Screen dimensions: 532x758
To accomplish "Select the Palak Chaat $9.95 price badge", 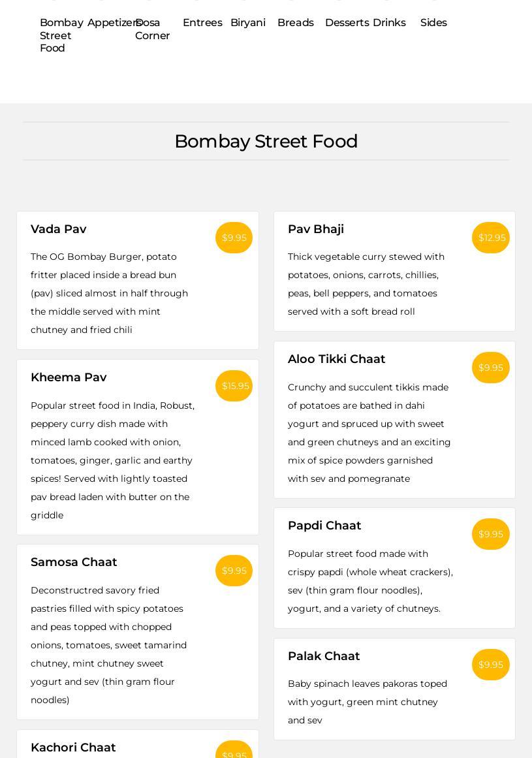I will [491, 665].
